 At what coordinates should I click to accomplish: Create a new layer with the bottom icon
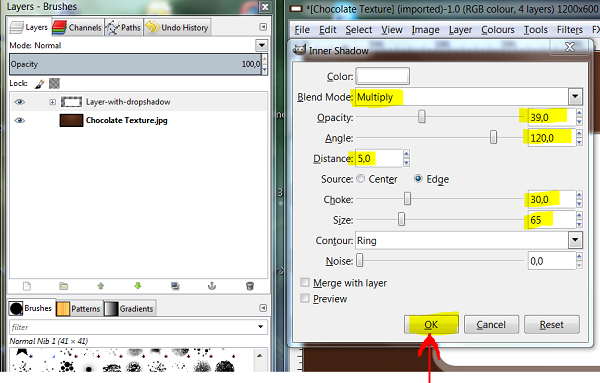pyautogui.click(x=27, y=286)
